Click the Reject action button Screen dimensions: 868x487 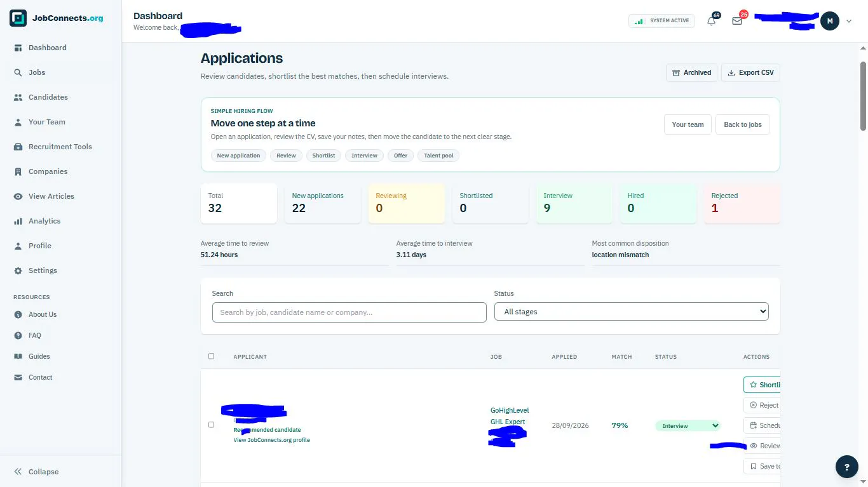[762, 405]
